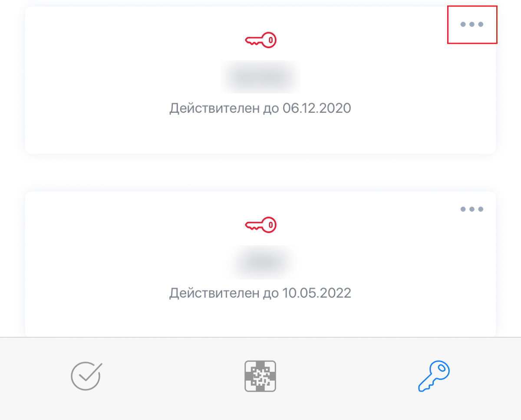Tap red key icon on the 10.05.2022 card
Screen dimensions: 521x420
pos(260,225)
